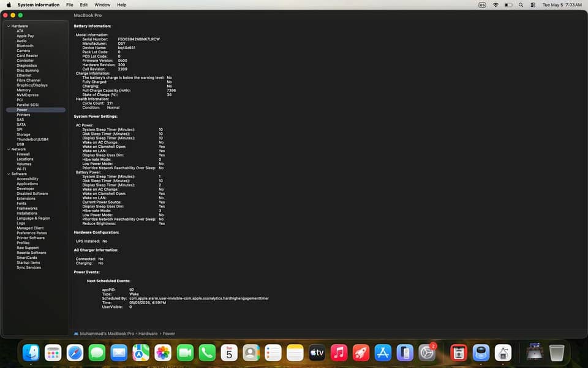Click the date and time in menu bar
This screenshot has width=588, height=368.
[x=562, y=5]
